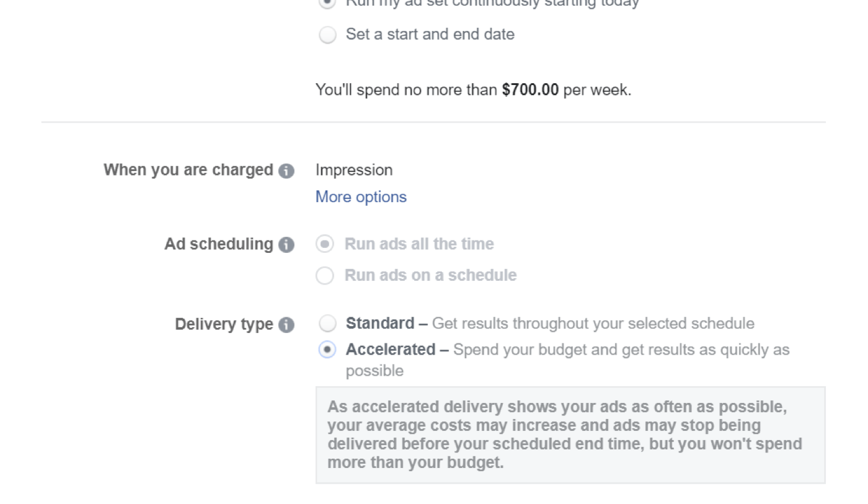Enable the 'Run ads on a schedule' radio
The height and width of the screenshot is (504, 868).
click(325, 275)
